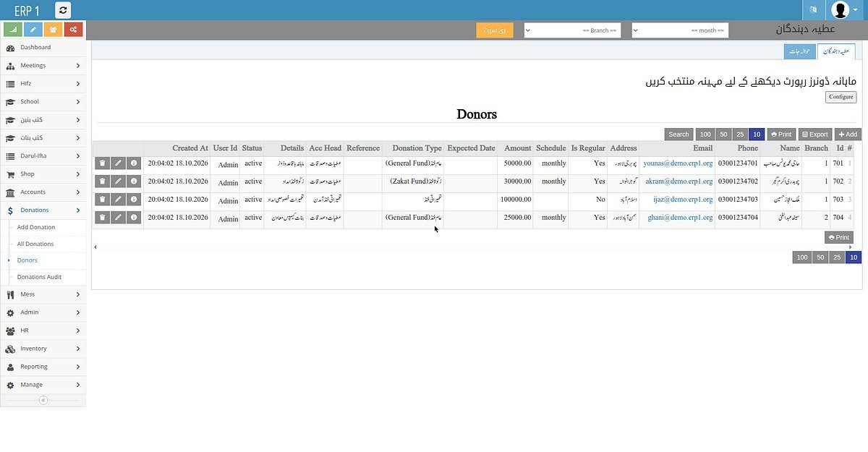The image size is (868, 452).
Task: Delete donor row with Id 704
Action: pyautogui.click(x=102, y=218)
